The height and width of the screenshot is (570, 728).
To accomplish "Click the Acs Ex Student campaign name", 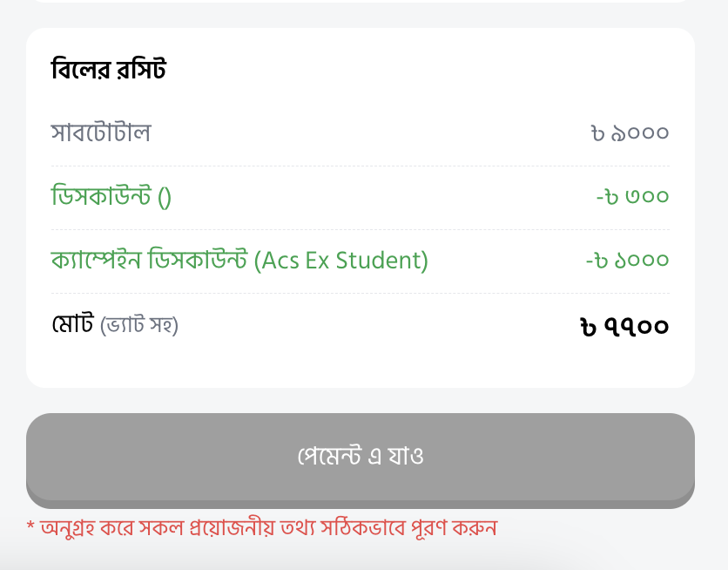I will coord(340,260).
